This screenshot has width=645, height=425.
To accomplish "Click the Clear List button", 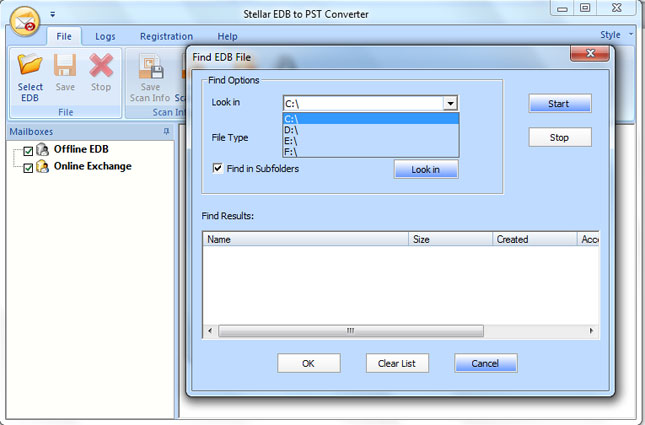I will [x=397, y=363].
